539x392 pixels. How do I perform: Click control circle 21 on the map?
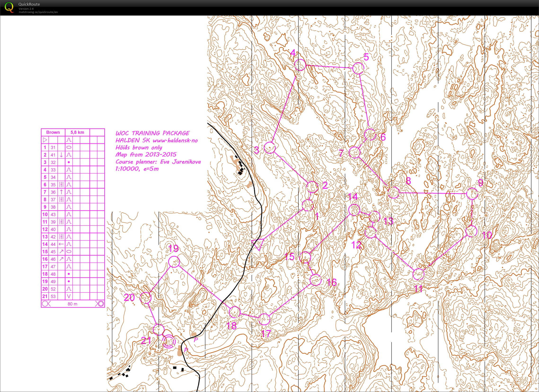(159, 330)
